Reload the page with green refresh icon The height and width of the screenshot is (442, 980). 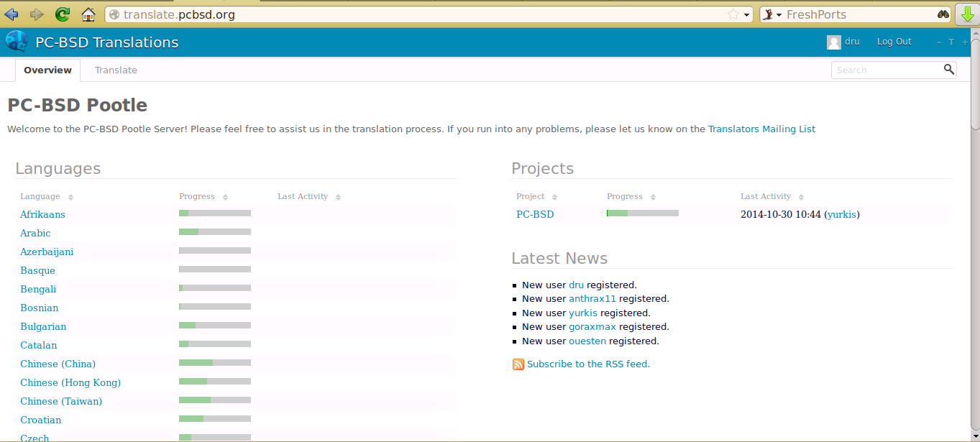(x=63, y=14)
